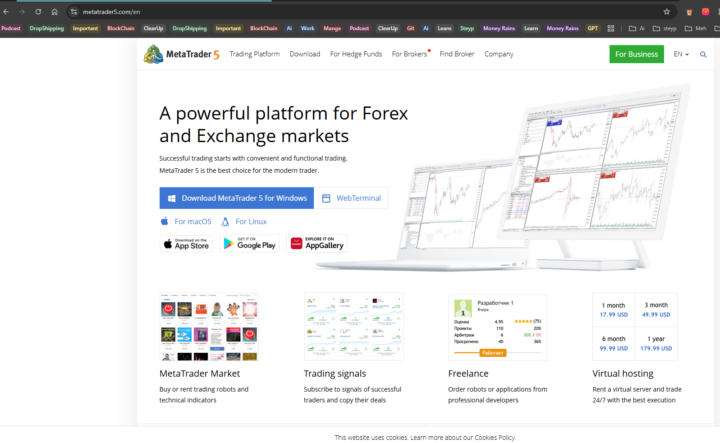The height and width of the screenshot is (443, 720).
Task: Open the bookmarks grid icon after GPT
Action: point(611,28)
